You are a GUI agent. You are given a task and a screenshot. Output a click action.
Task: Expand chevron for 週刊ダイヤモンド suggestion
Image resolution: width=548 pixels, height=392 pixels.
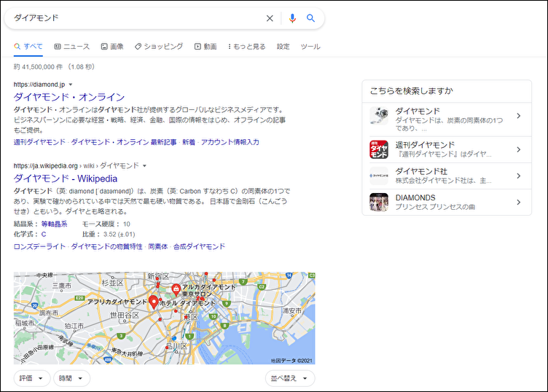(x=519, y=149)
